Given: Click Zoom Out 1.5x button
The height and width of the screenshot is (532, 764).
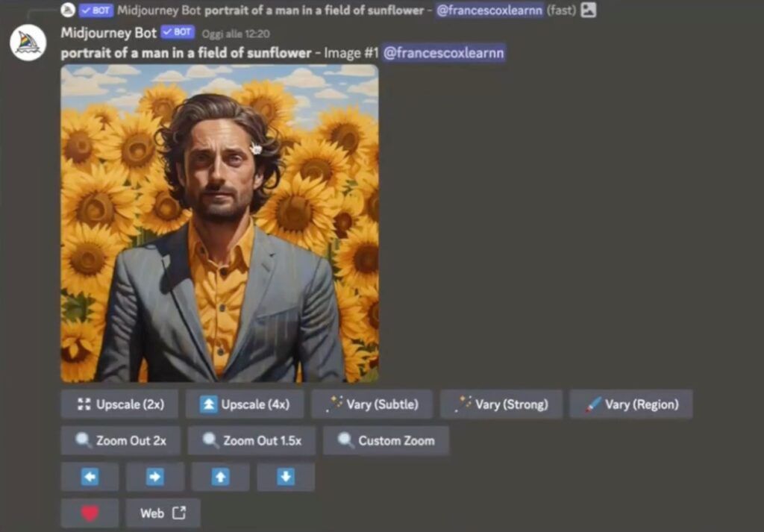Looking at the screenshot, I should [x=251, y=440].
